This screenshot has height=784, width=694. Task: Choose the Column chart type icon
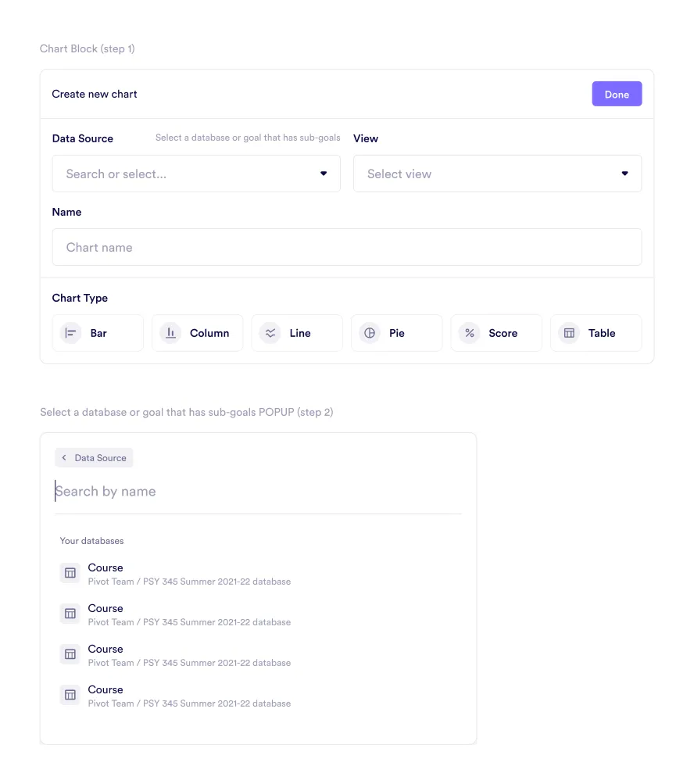(x=170, y=333)
